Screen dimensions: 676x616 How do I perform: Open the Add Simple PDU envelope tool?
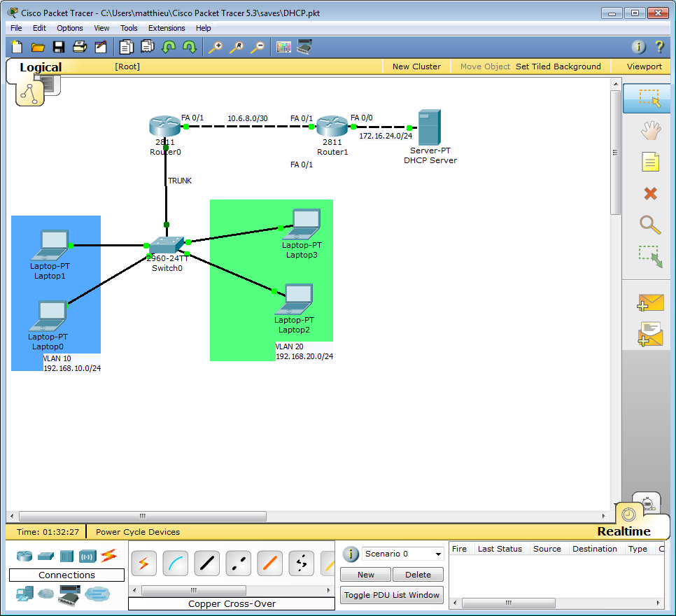[x=649, y=302]
